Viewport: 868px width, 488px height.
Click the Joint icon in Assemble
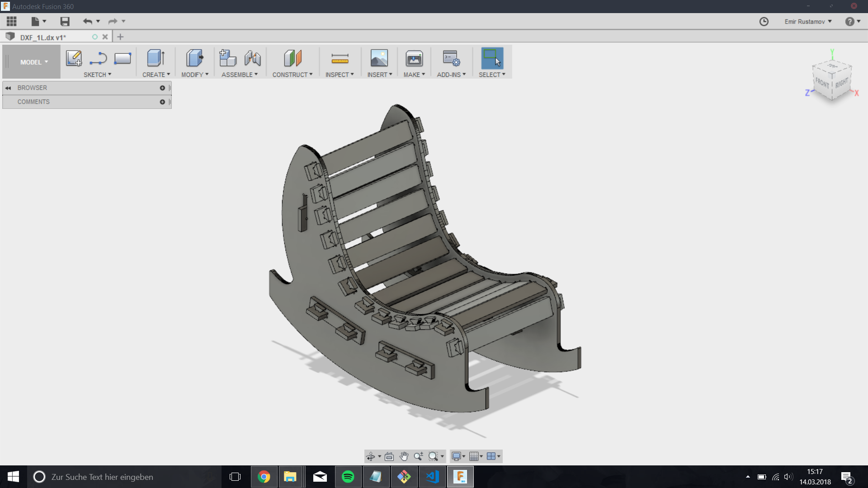pos(253,58)
